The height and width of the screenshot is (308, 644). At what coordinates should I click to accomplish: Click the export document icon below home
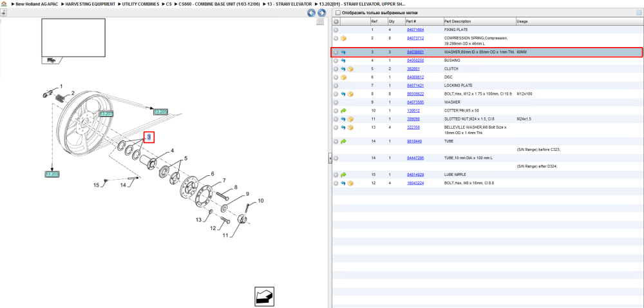(x=3, y=12)
